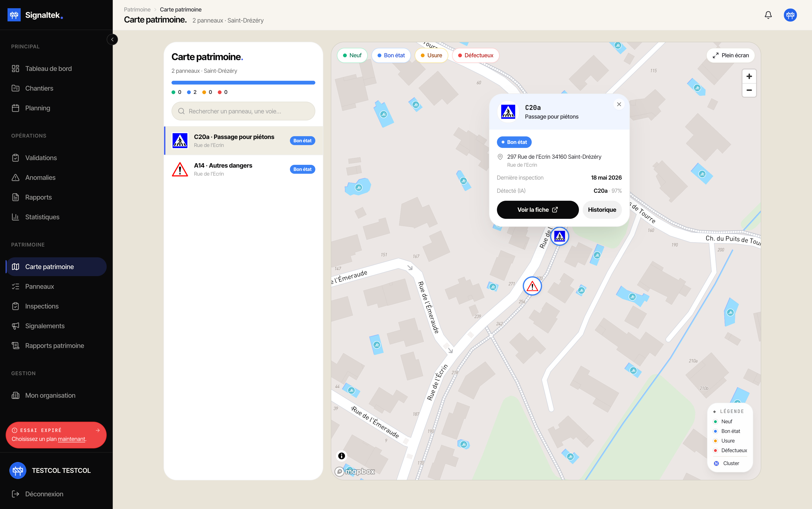This screenshot has height=509, width=812.
Task: Select the C20a Passage pour piétons row
Action: [243, 141]
